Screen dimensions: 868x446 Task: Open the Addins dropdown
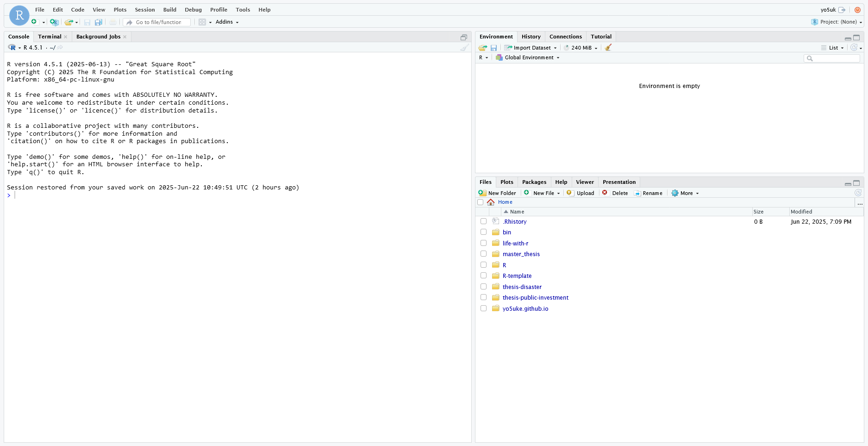tap(227, 22)
